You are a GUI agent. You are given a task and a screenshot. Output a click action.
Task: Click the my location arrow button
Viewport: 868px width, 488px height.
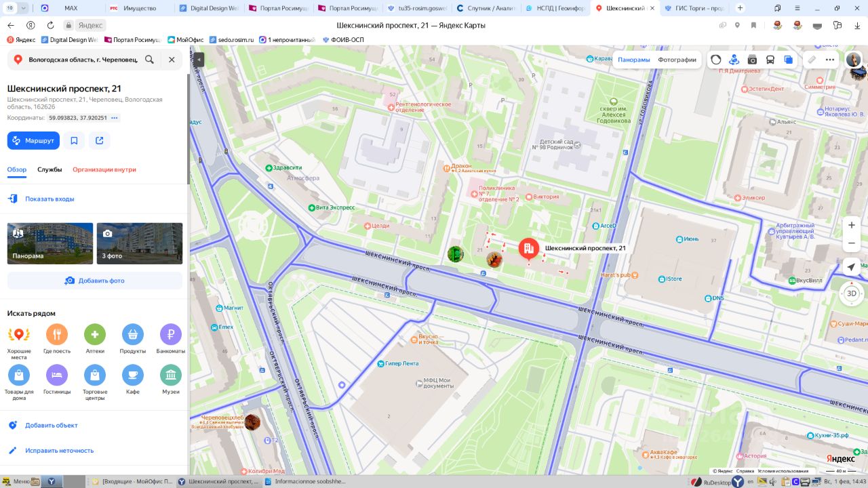click(852, 267)
